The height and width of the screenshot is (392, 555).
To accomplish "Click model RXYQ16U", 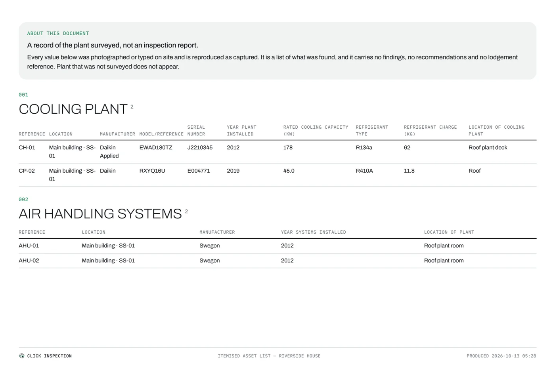I will click(x=152, y=171).
